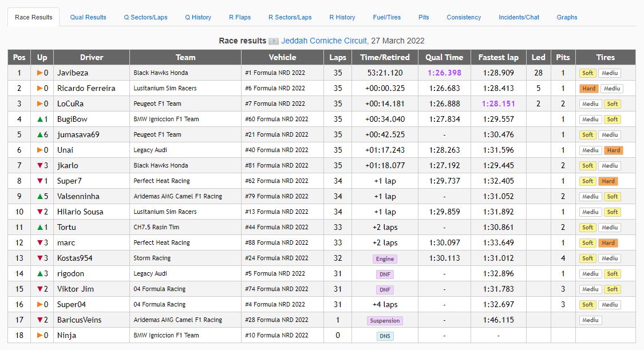The width and height of the screenshot is (644, 350).
Task: Click the Suspension badge for BaricusVeins
Action: [385, 320]
